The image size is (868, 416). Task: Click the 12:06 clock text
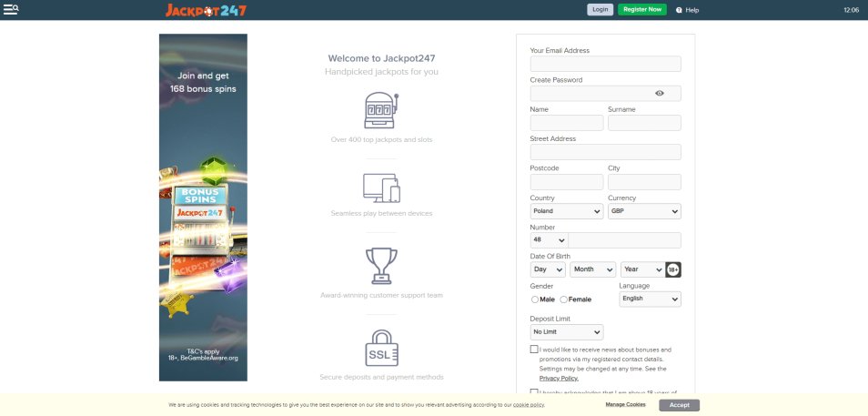(x=852, y=10)
